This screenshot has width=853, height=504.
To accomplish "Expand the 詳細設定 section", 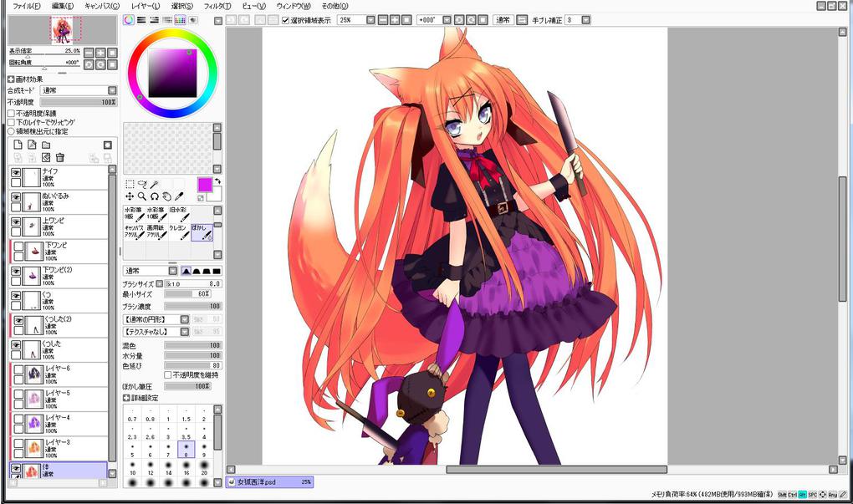I will pos(126,398).
